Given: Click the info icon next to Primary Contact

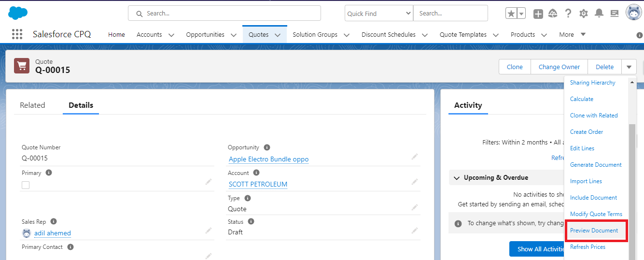Looking at the screenshot, I should pos(70,247).
